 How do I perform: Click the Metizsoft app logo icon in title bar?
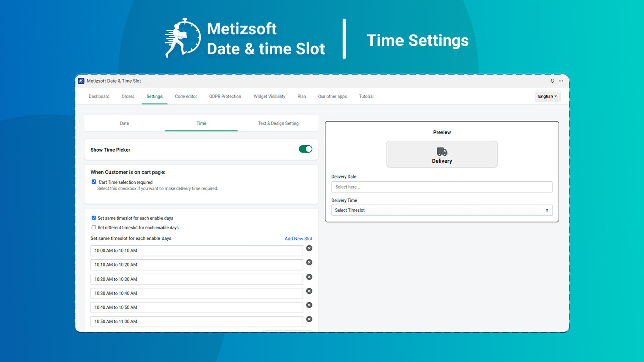tap(81, 81)
